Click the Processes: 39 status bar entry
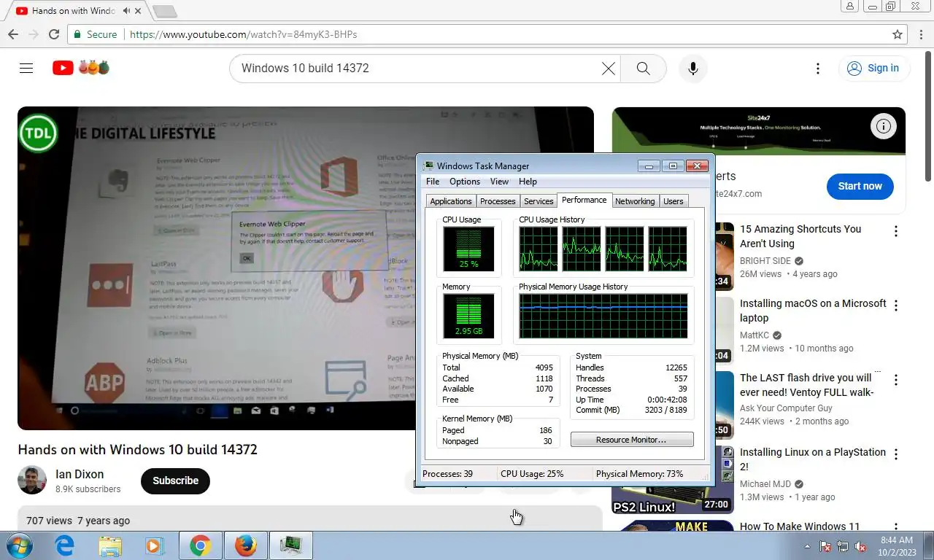This screenshot has height=560, width=934. (447, 474)
